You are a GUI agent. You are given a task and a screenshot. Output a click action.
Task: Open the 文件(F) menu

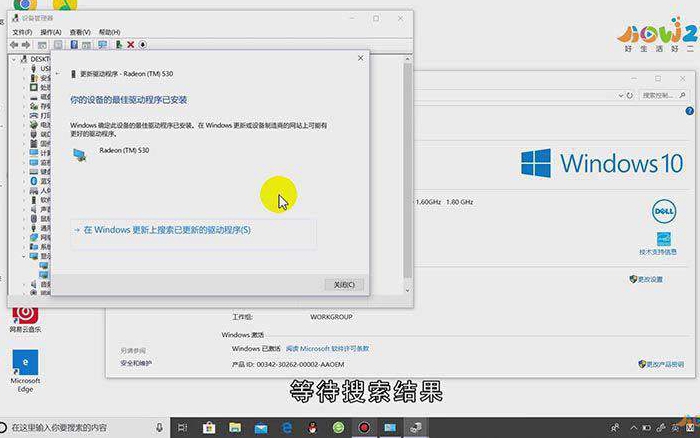pos(22,32)
